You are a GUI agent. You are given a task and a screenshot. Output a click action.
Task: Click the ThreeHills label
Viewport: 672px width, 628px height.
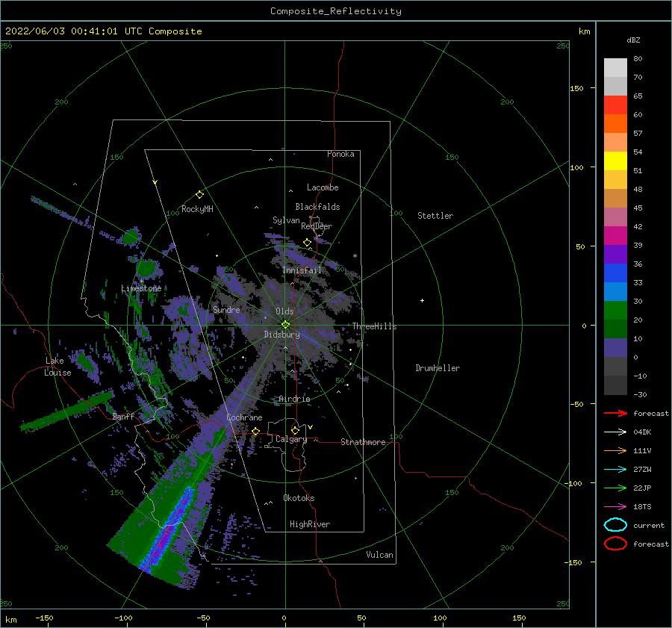(x=375, y=326)
